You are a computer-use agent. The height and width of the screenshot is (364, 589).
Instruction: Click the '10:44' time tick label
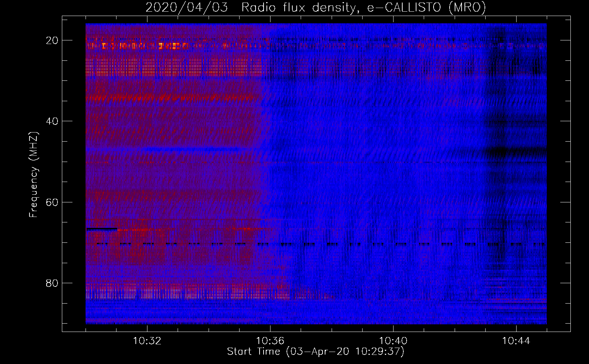(x=516, y=341)
